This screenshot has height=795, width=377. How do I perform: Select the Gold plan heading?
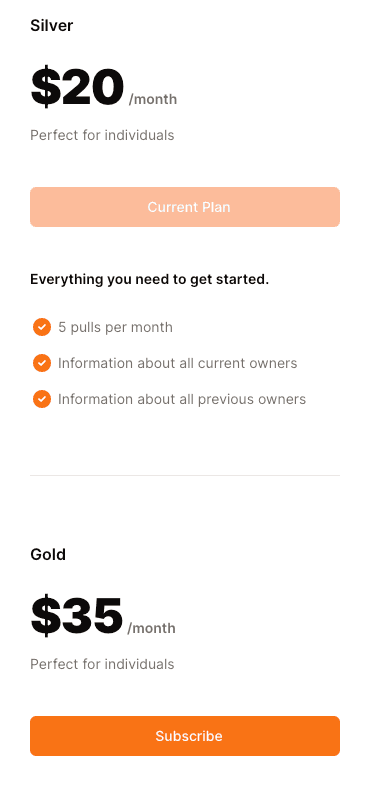pos(48,554)
